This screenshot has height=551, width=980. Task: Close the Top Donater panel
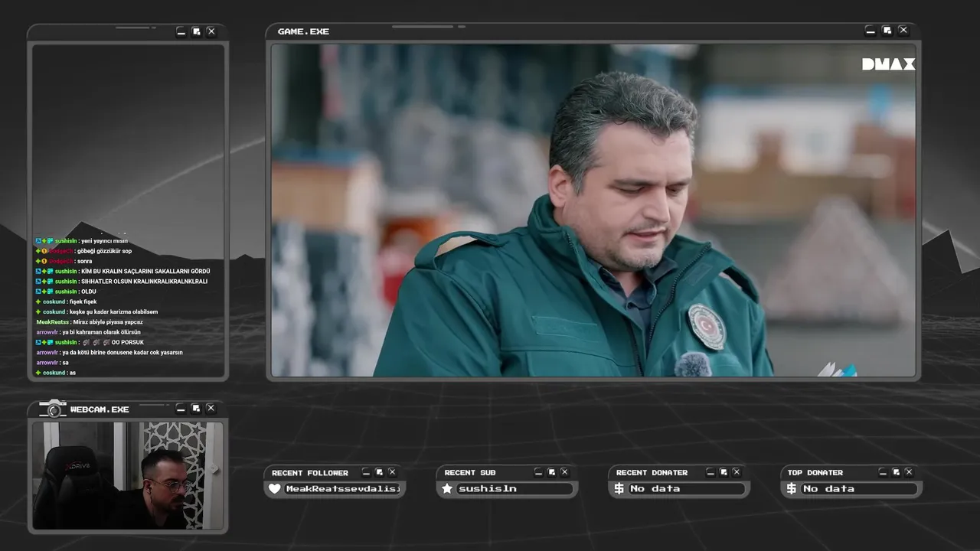click(909, 472)
